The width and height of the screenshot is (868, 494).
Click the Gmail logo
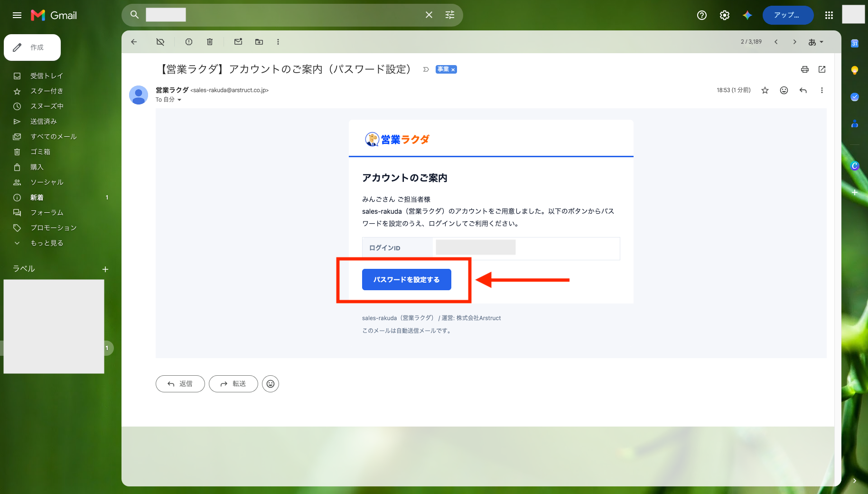[54, 15]
